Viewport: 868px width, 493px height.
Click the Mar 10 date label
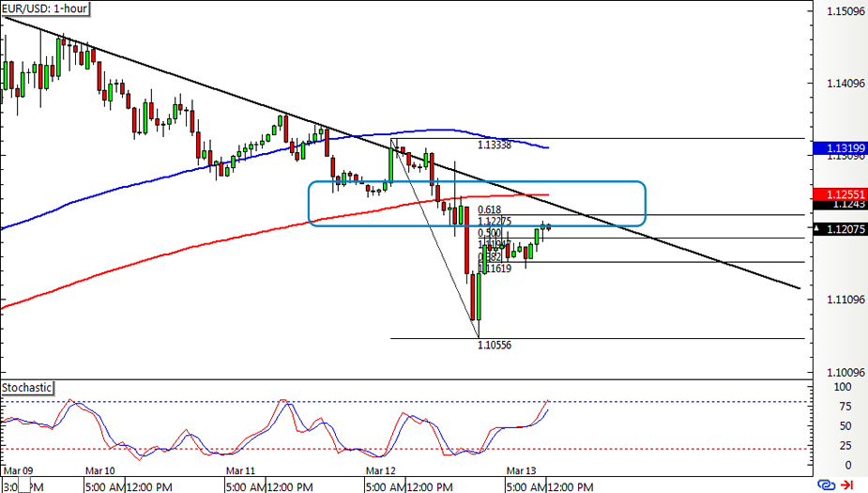100,470
